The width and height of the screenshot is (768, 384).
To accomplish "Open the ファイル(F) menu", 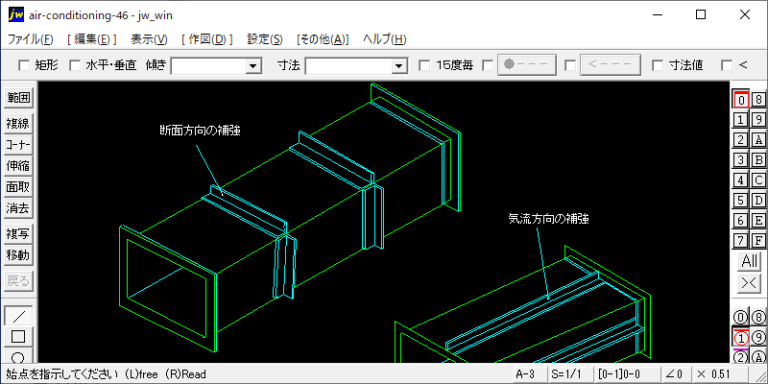I will click(x=30, y=40).
